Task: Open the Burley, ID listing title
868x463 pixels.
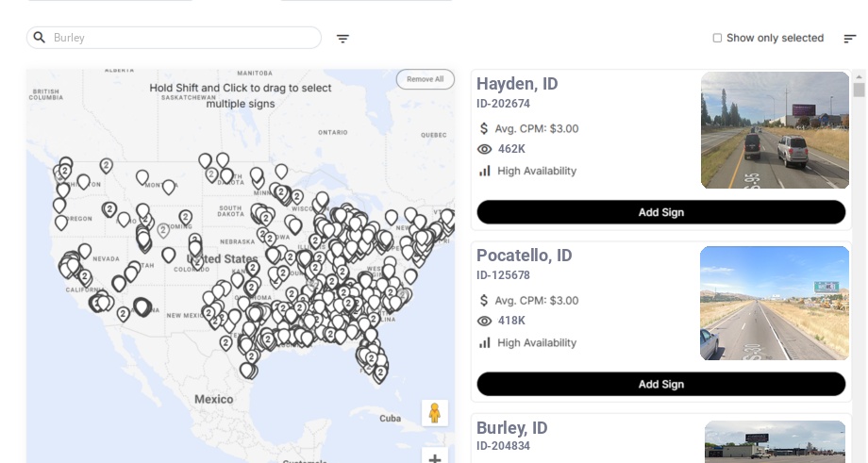Action: click(x=512, y=428)
